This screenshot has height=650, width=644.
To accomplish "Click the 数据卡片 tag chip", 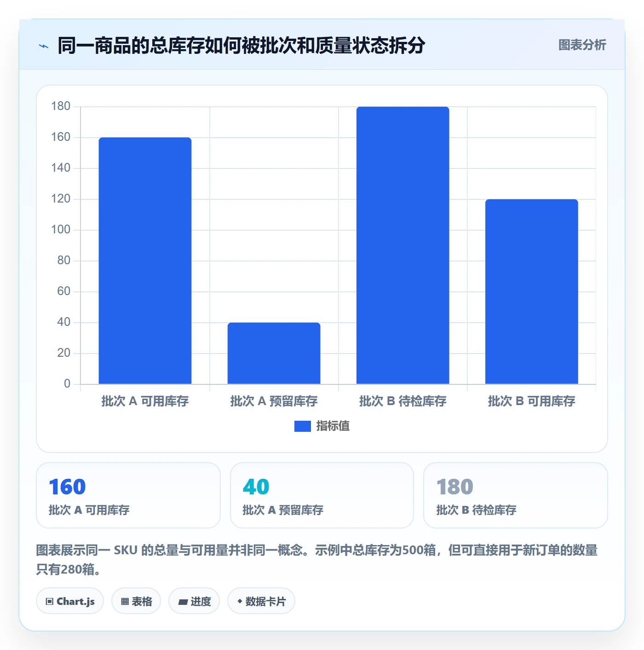I will point(261,601).
